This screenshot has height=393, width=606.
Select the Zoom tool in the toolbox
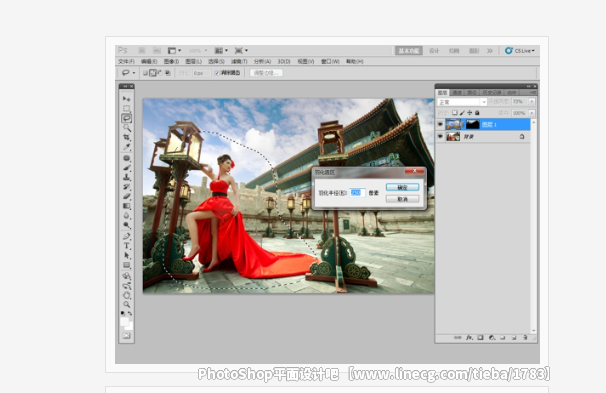(126, 305)
